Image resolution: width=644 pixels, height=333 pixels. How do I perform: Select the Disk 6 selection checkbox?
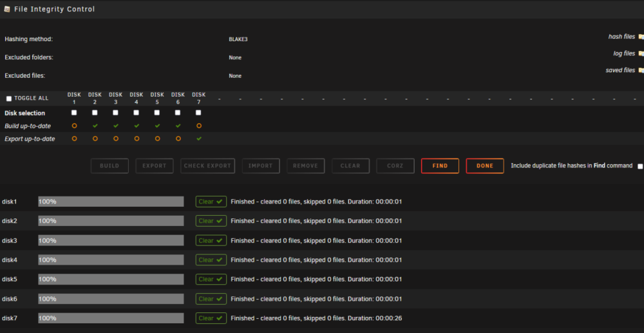coord(178,113)
